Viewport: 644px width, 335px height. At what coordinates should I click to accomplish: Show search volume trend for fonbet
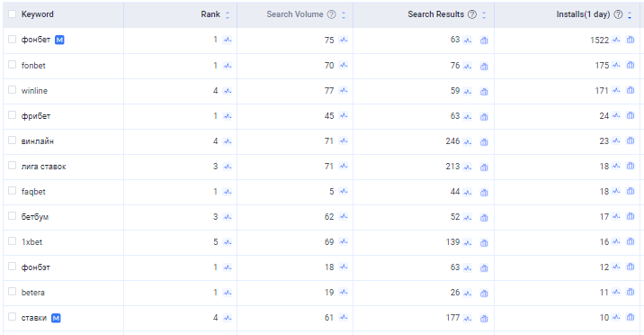pos(344,66)
